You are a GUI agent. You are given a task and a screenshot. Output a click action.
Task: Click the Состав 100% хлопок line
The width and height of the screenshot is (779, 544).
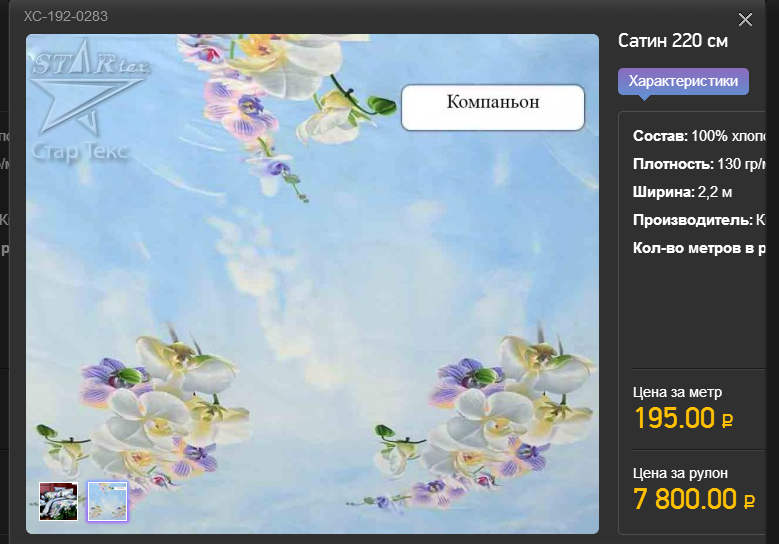pos(699,136)
